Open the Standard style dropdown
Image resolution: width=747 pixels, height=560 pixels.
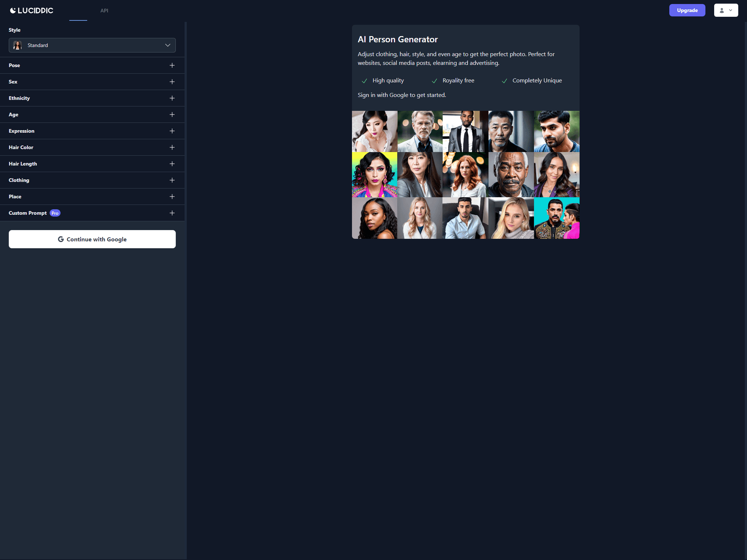click(92, 45)
